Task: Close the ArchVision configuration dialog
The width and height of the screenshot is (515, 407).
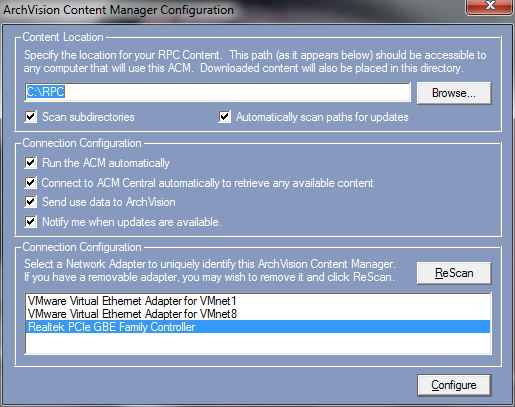Action: coord(489,7)
